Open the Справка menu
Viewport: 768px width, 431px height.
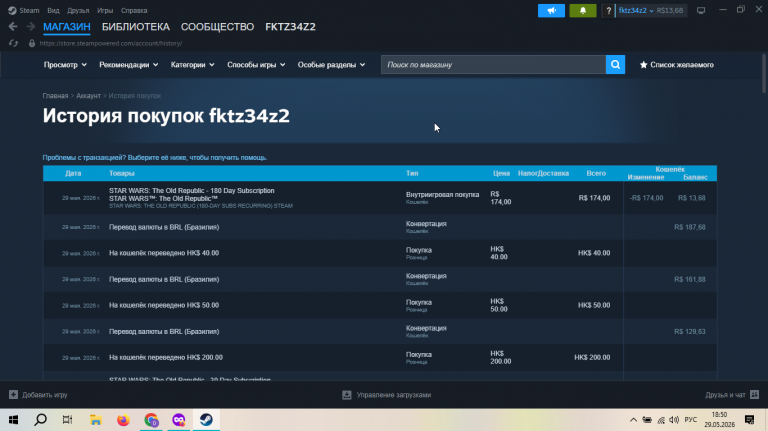[x=134, y=10]
